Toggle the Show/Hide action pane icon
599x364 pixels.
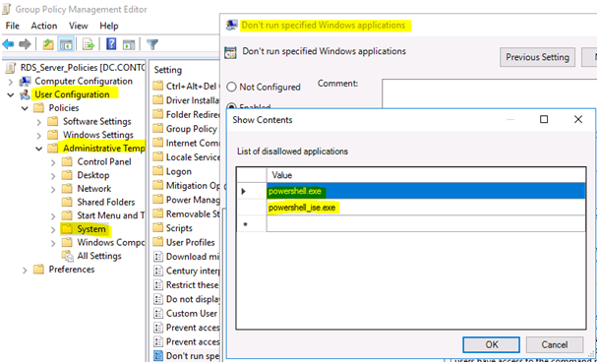129,44
